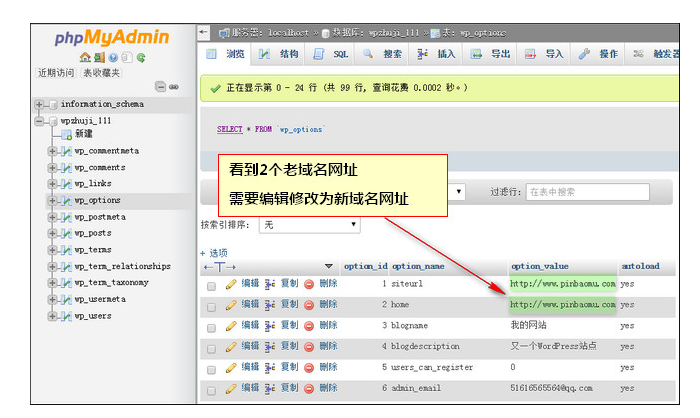This screenshot has width=700, height=418.
Task: Click the column options triangle dropdown
Action: tap(329, 267)
